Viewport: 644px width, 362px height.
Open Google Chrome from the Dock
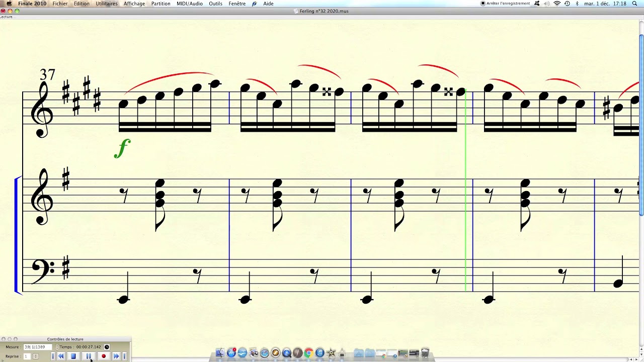point(308,353)
